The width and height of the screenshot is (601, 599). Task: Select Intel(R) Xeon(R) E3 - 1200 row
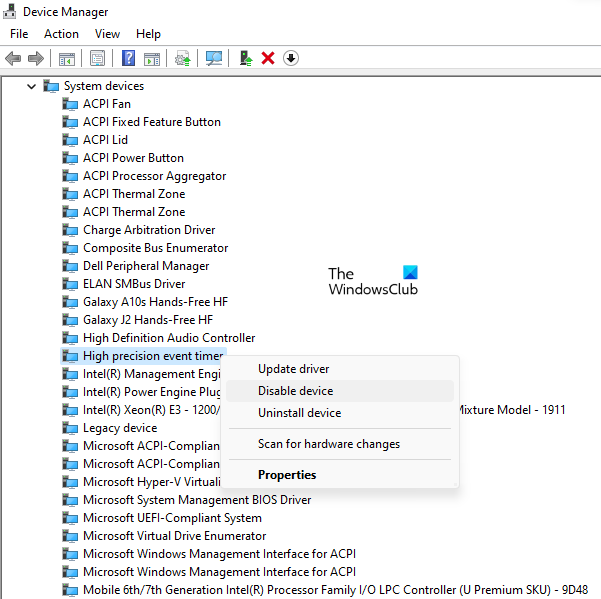pos(151,410)
